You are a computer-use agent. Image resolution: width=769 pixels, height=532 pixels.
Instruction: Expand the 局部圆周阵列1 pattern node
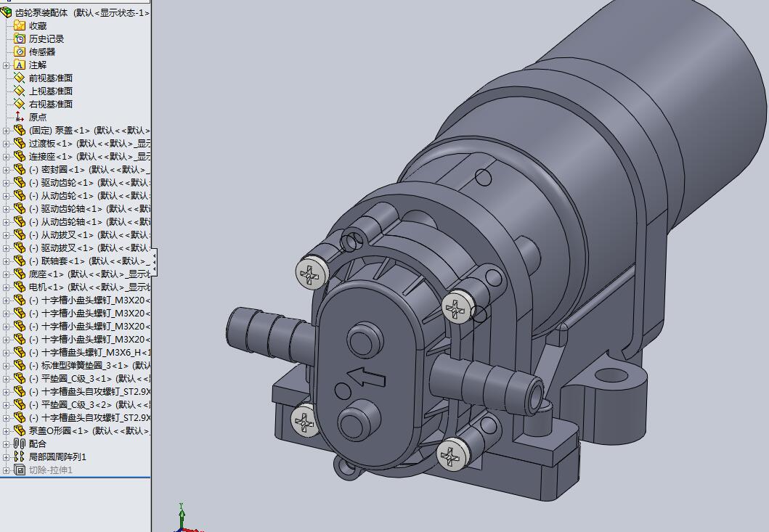(6, 457)
